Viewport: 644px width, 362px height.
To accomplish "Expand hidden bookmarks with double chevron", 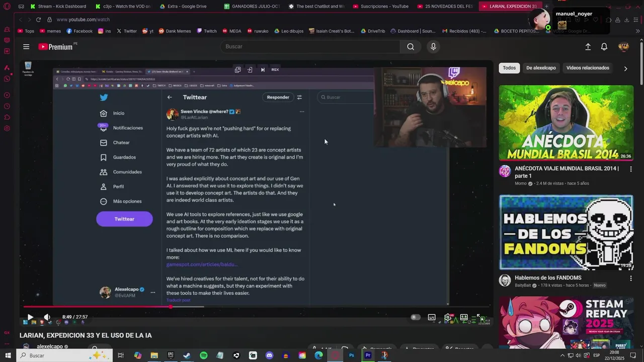I will click(x=638, y=31).
